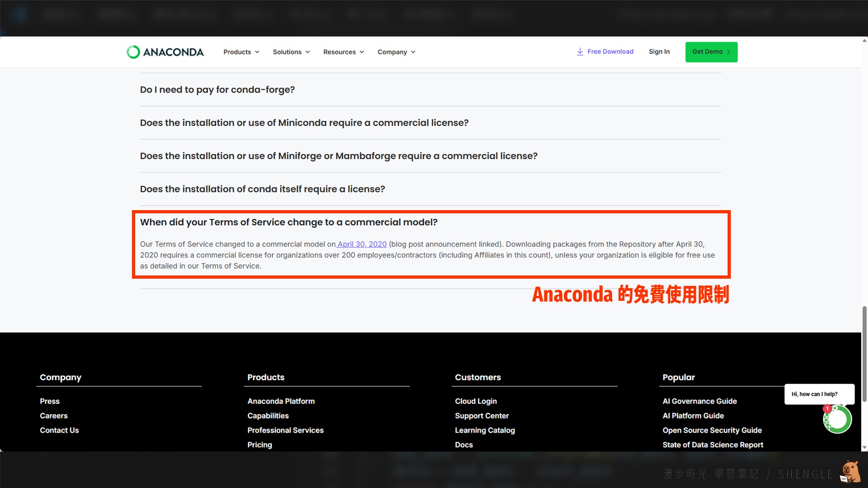Collapse the Terms of Service change question
868x488 pixels.
click(288, 222)
